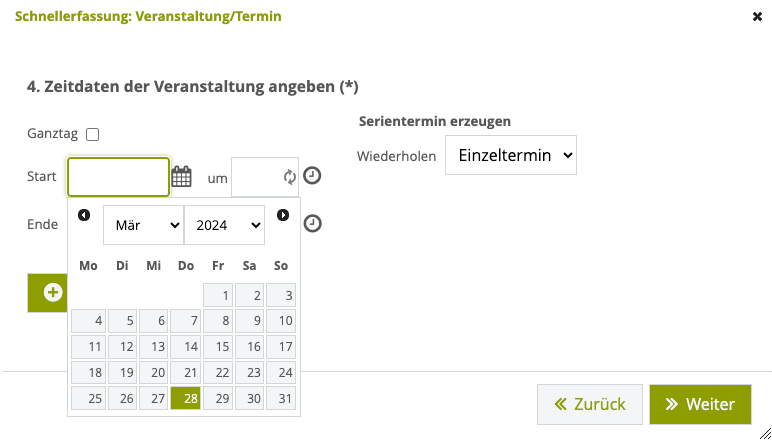Focus the Start date input field
The height and width of the screenshot is (441, 772).
(x=119, y=177)
